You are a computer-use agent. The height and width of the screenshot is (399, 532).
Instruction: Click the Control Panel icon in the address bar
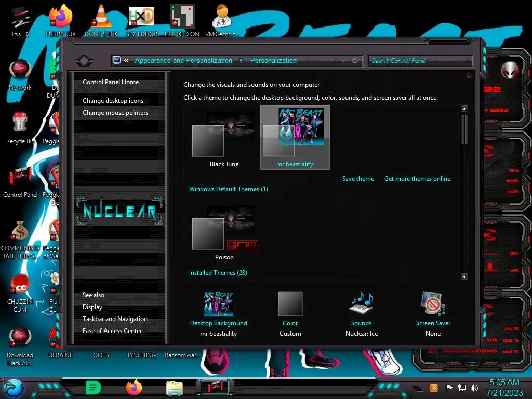coord(117,60)
